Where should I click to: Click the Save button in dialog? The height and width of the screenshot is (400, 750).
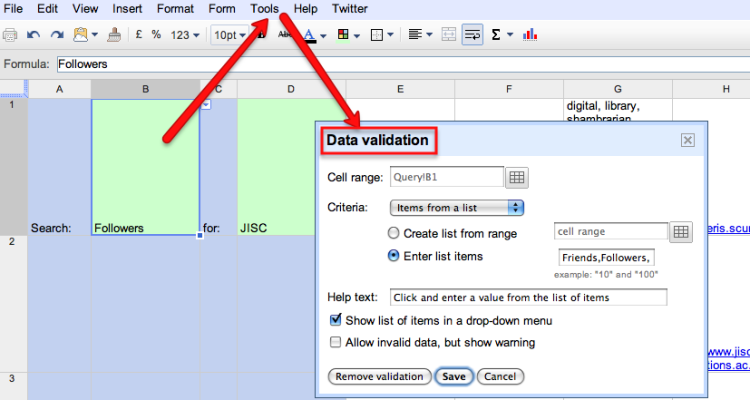tap(454, 376)
